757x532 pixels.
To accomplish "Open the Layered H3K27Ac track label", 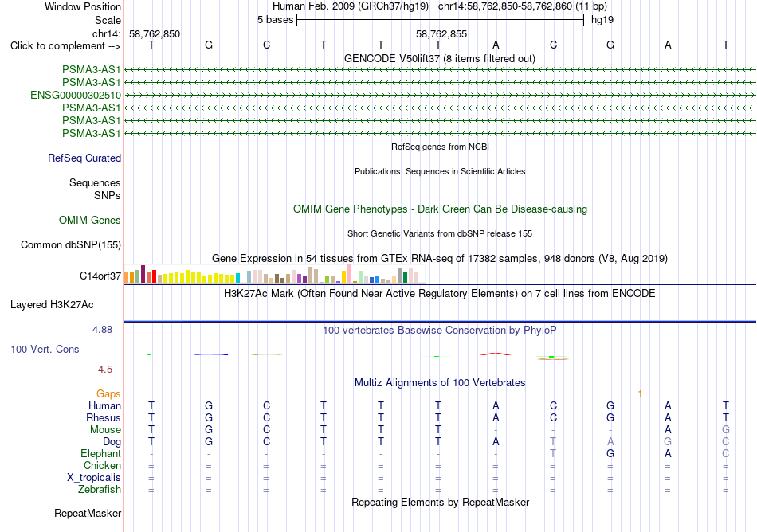I will [x=52, y=305].
